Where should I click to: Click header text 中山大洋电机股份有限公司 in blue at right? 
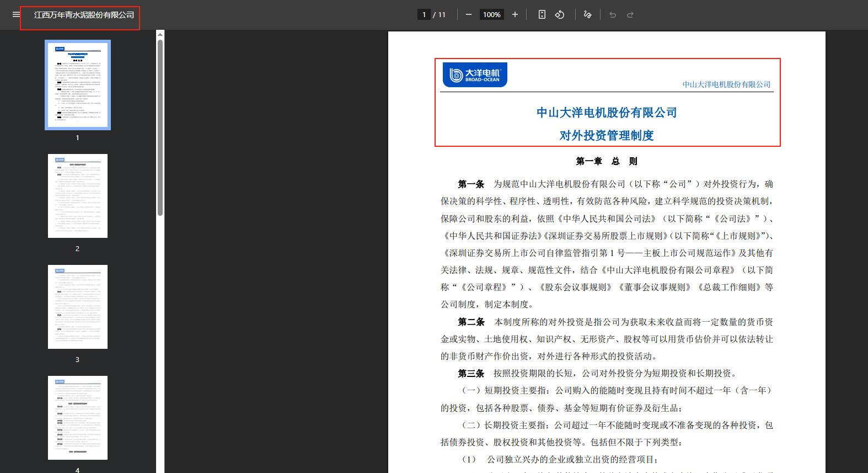[x=726, y=84]
